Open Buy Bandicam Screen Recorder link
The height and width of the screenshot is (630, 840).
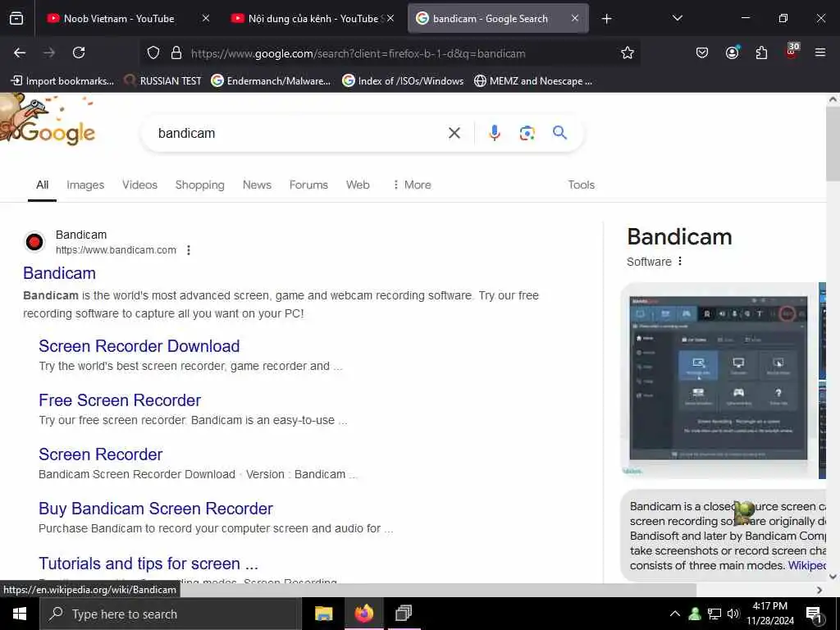[156, 509]
